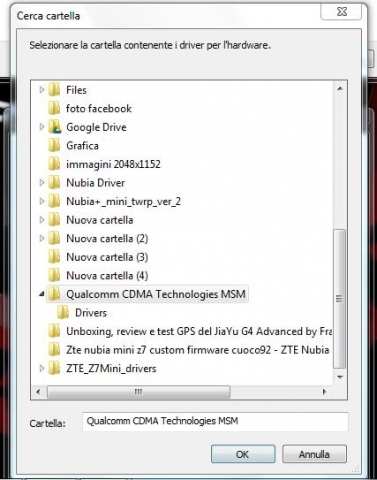Viewport: 377px width, 480px height.
Task: Click the vertical scrollbar down arrow
Action: click(x=340, y=377)
